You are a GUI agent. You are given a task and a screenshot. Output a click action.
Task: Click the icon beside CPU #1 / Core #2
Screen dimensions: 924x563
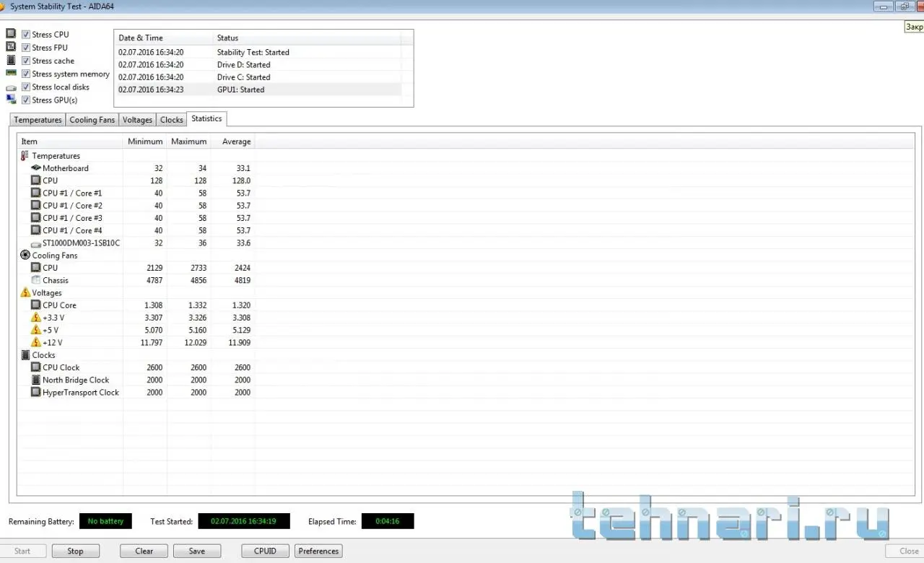[36, 206]
